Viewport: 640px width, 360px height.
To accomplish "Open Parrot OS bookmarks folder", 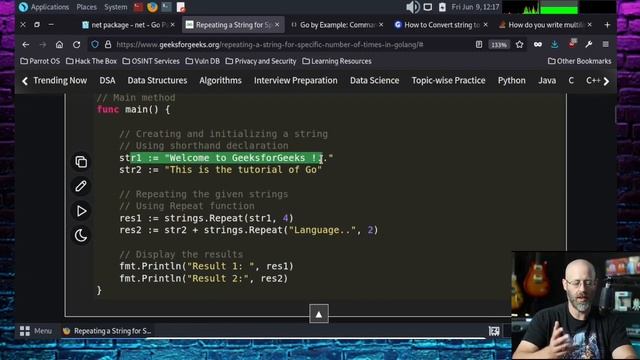I will click(x=40, y=61).
